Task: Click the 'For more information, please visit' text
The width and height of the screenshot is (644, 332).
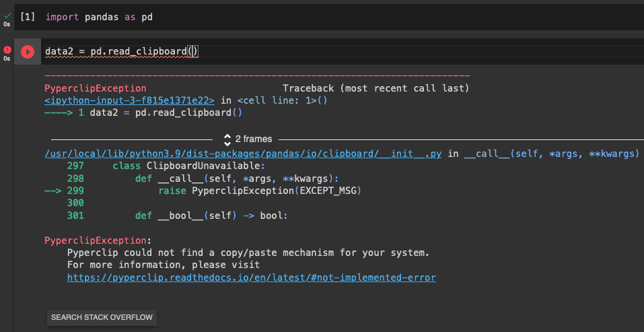Action: click(164, 265)
